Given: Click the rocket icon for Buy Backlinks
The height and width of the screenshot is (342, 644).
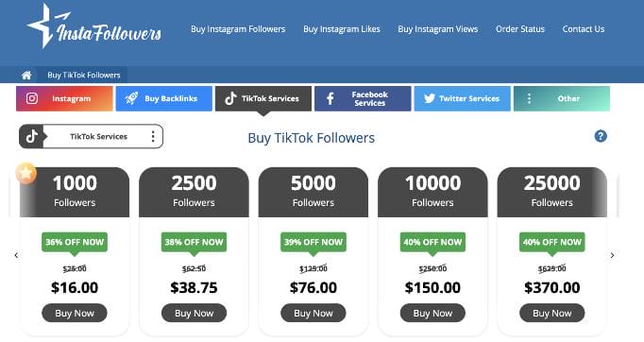Looking at the screenshot, I should click(x=131, y=98).
